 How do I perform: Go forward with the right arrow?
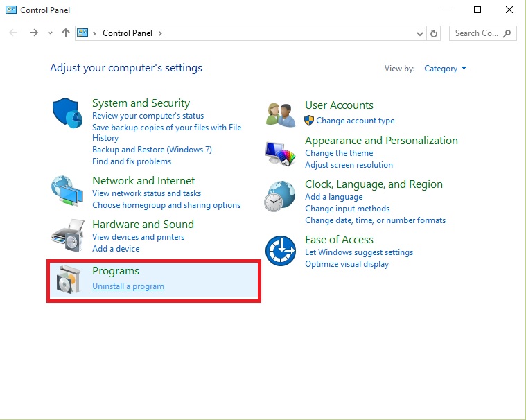pyautogui.click(x=33, y=33)
